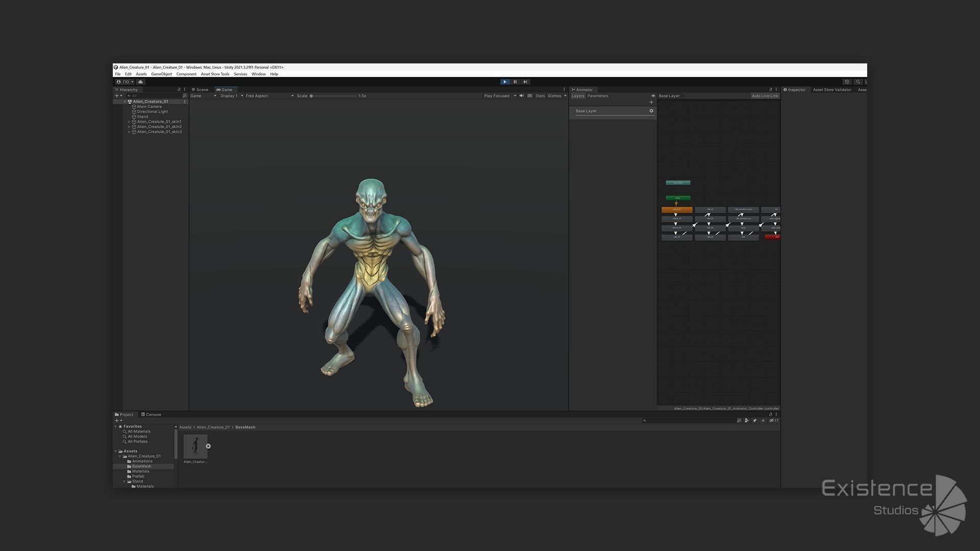The image size is (980, 551).
Task: Open the Game view mode dropdown
Action: click(203, 96)
